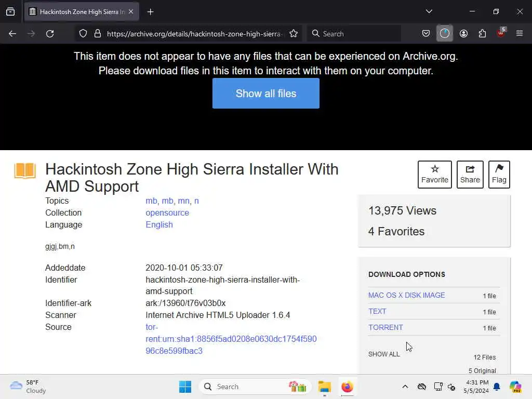Click the Share button
Image resolution: width=532 pixels, height=399 pixels.
(470, 175)
